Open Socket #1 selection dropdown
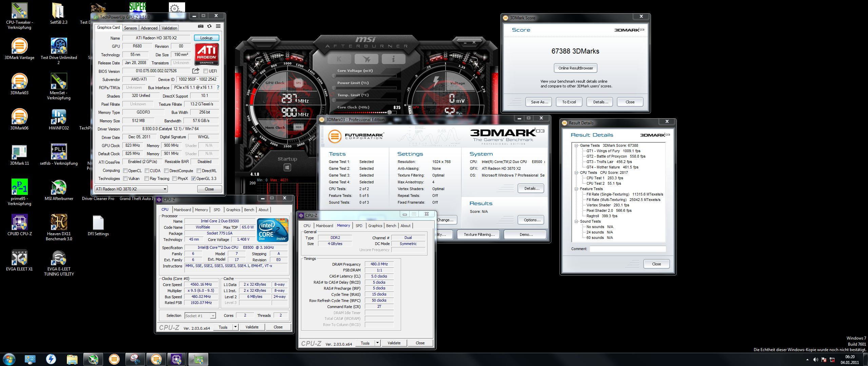Screen dimensions: 868x366 pyautogui.click(x=200, y=316)
